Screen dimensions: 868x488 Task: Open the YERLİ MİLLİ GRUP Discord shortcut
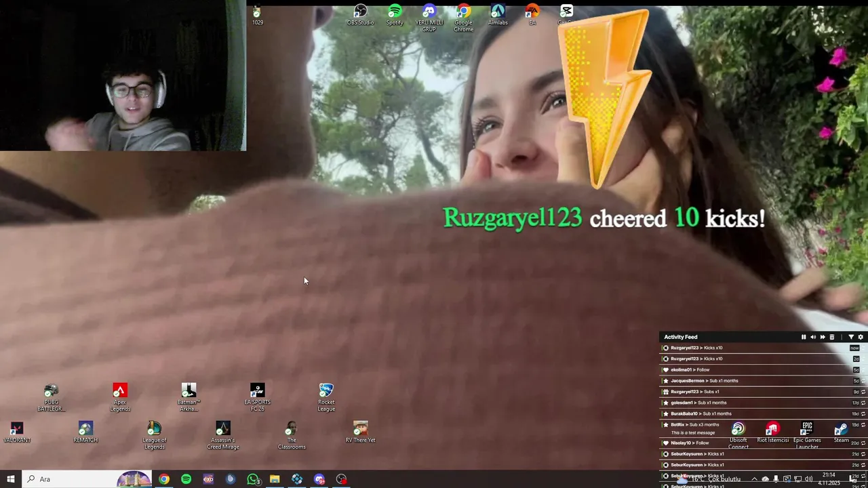click(x=429, y=18)
